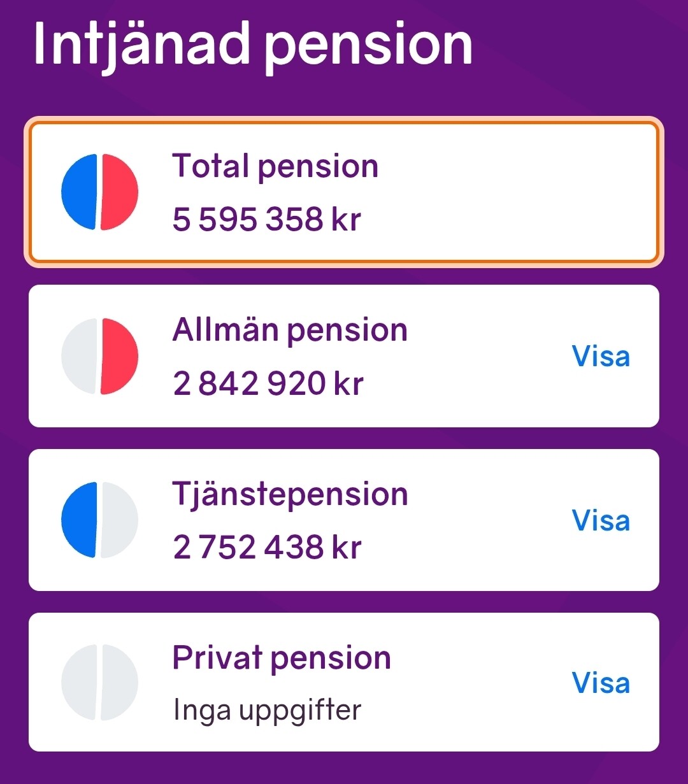Show details via Visa for Allmän pension
The height and width of the screenshot is (784, 688).
(601, 357)
